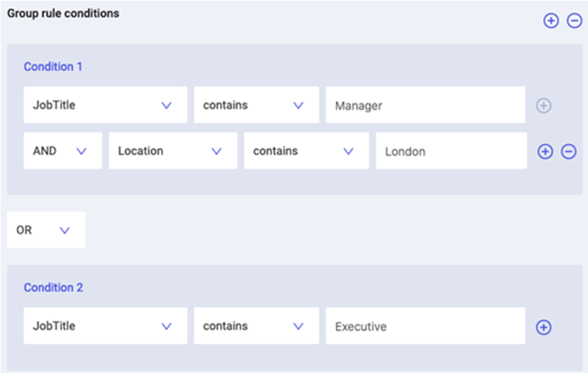Remove condition group via top minus icon
The height and width of the screenshot is (373, 588).
[574, 21]
